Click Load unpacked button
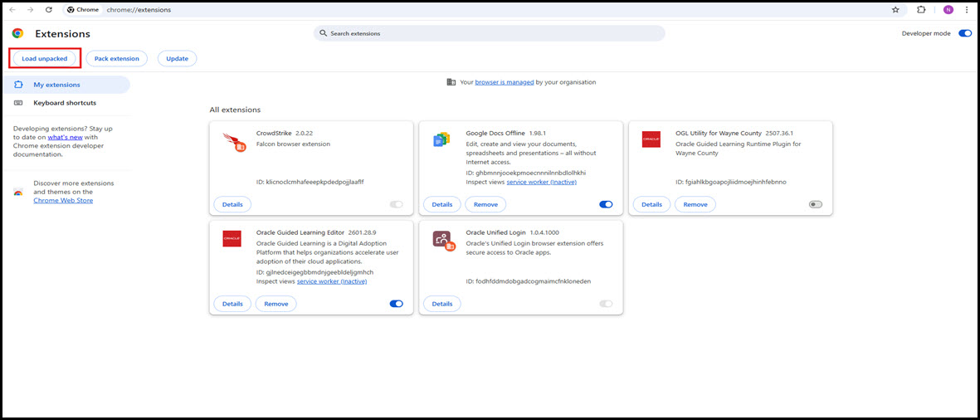Image resolution: width=980 pixels, height=420 pixels. pyautogui.click(x=44, y=58)
